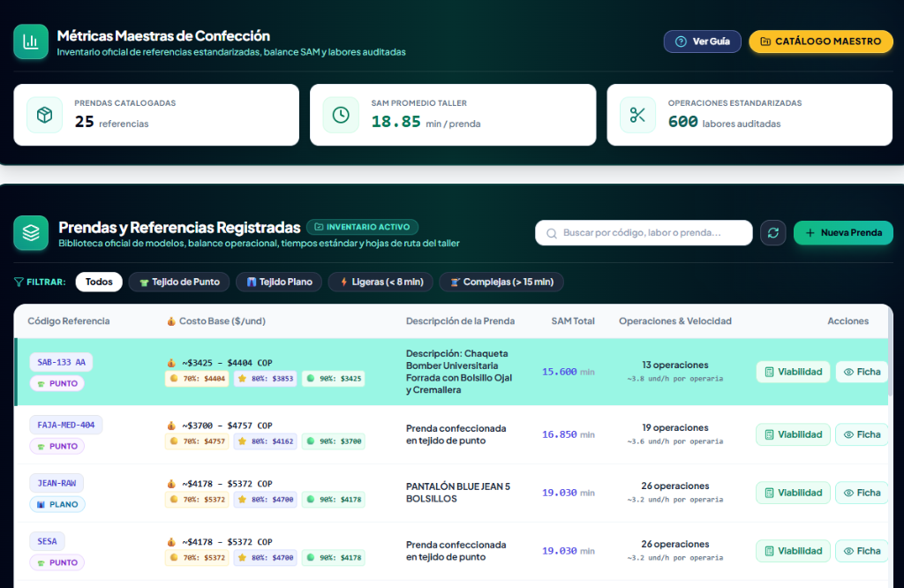904x588 pixels.
Task: Click the PUNTO tag under FAJA-MED-404
Action: (x=57, y=446)
